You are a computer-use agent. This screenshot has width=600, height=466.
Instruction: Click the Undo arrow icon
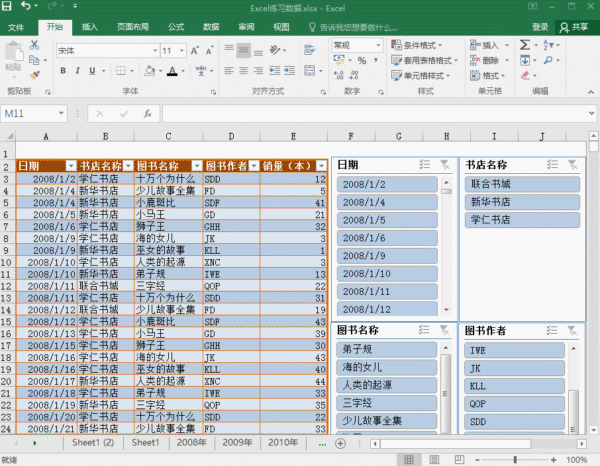pos(26,6)
